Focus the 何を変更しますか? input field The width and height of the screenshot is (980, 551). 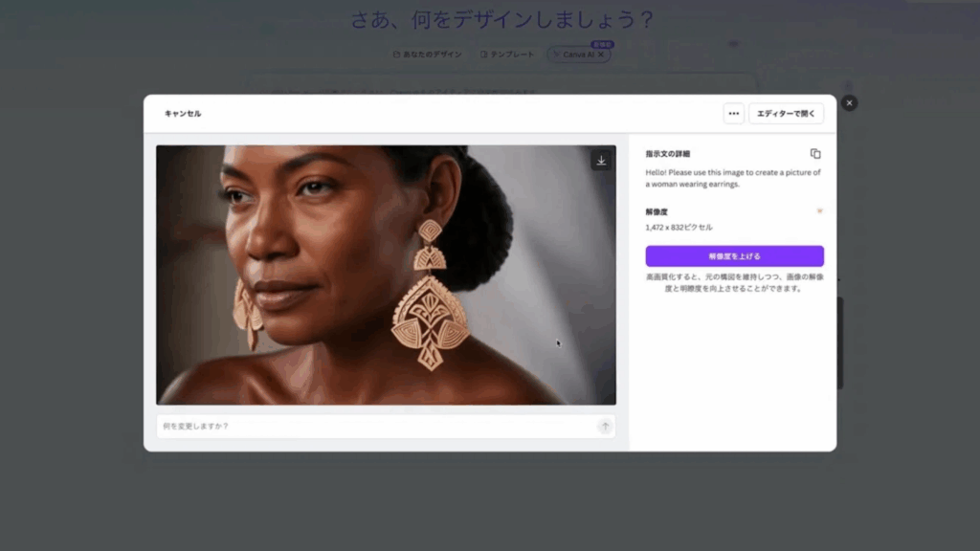[x=373, y=427]
